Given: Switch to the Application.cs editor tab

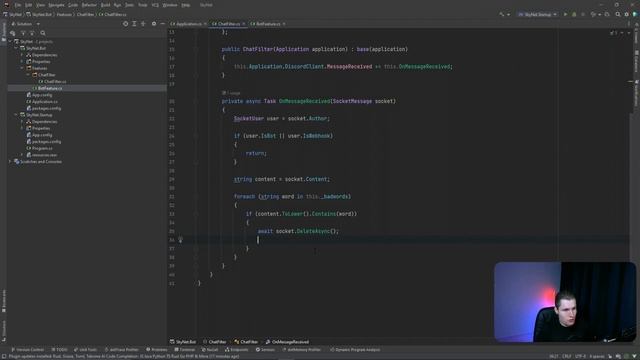Looking at the screenshot, I should point(188,24).
